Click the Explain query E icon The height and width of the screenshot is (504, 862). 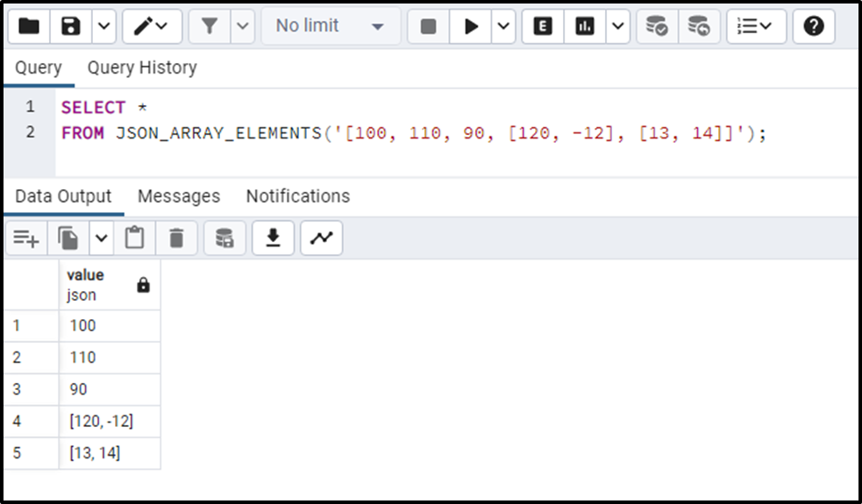(x=543, y=25)
